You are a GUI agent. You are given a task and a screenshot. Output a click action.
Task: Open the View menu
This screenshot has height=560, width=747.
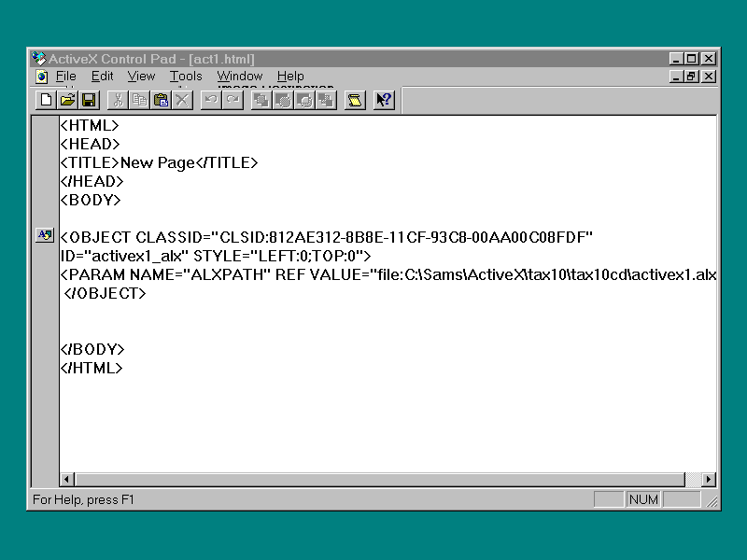click(141, 77)
